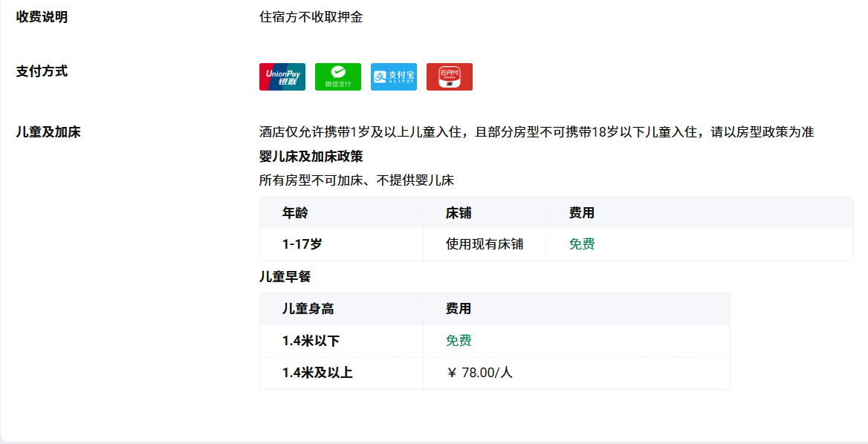Select the 1.4米以下 height row
The width and height of the screenshot is (868, 444).
pyautogui.click(x=311, y=341)
